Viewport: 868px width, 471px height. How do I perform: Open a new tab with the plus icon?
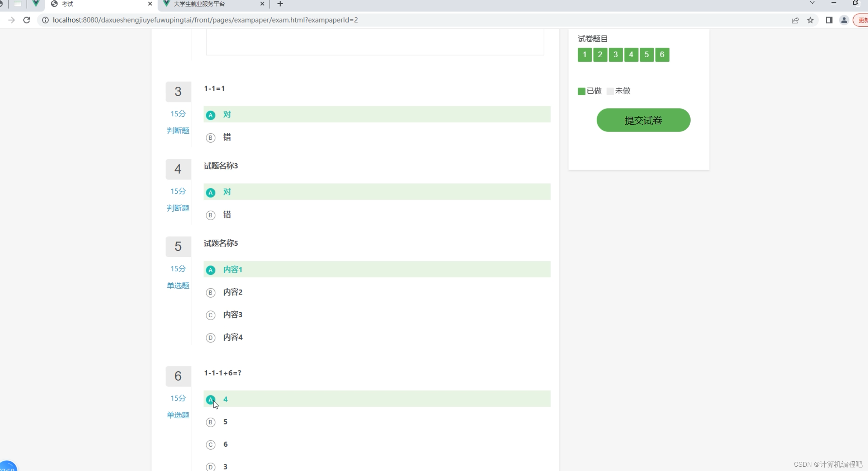pyautogui.click(x=280, y=4)
